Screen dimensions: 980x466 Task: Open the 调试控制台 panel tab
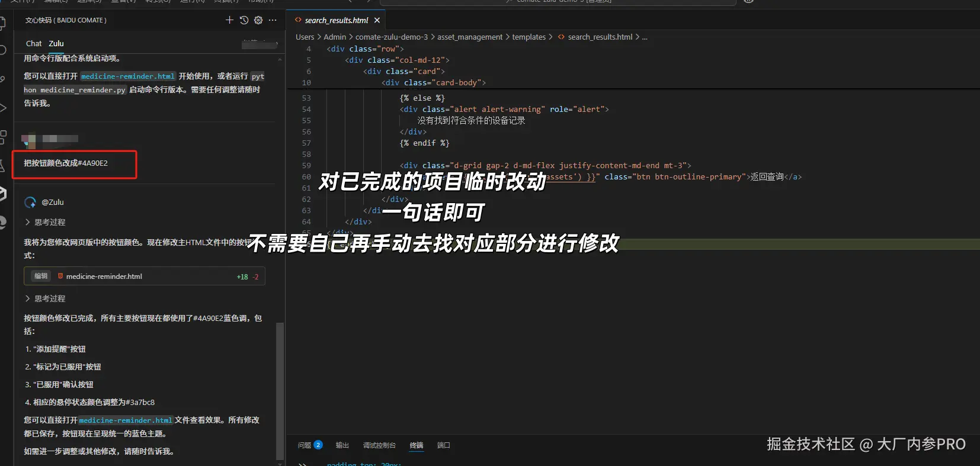(x=379, y=445)
